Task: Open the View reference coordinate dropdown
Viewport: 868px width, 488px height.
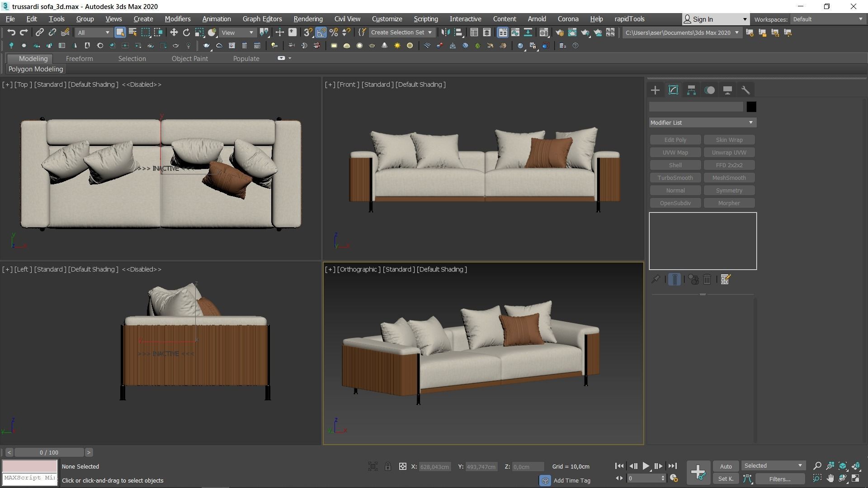Action: click(x=237, y=33)
